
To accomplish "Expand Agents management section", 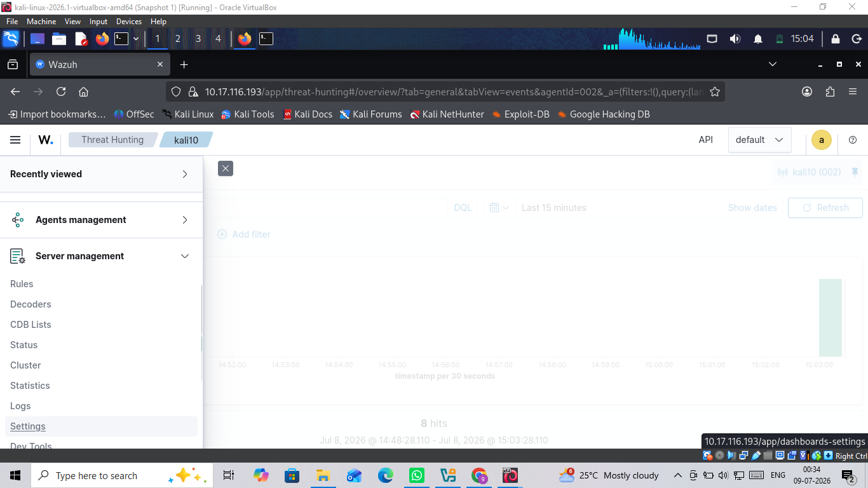I will point(102,220).
